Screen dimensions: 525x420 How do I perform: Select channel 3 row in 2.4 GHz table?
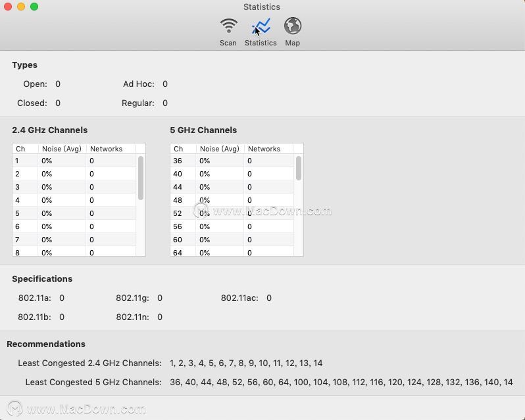pyautogui.click(x=74, y=187)
